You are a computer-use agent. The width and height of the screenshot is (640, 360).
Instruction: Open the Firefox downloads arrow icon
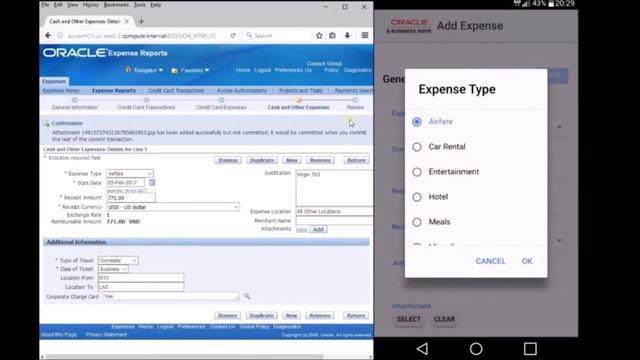(x=347, y=36)
